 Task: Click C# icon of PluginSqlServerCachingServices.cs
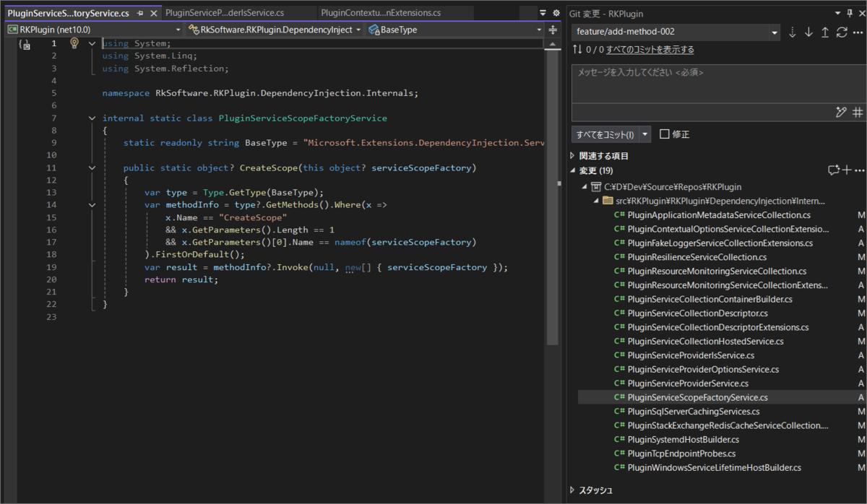pos(619,412)
